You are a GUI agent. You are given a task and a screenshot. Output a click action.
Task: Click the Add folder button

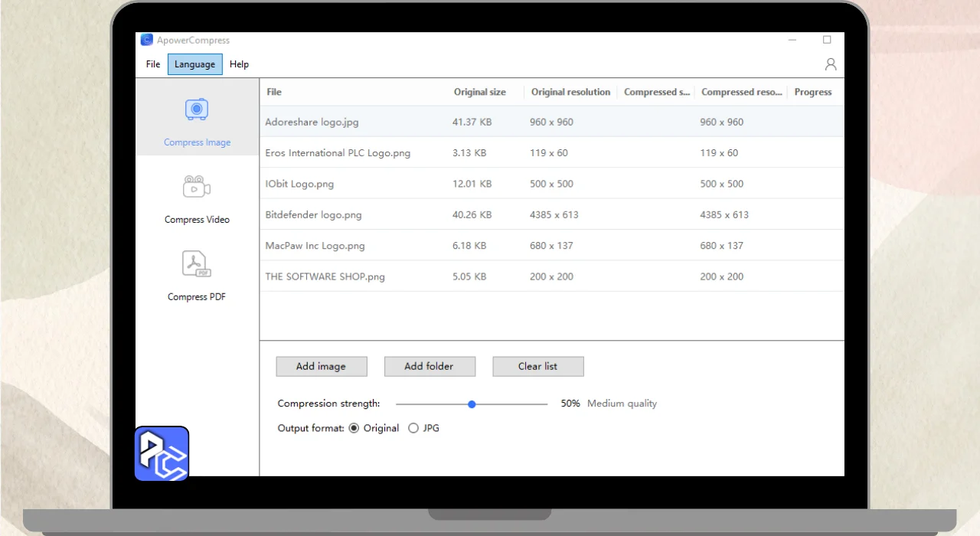click(429, 366)
